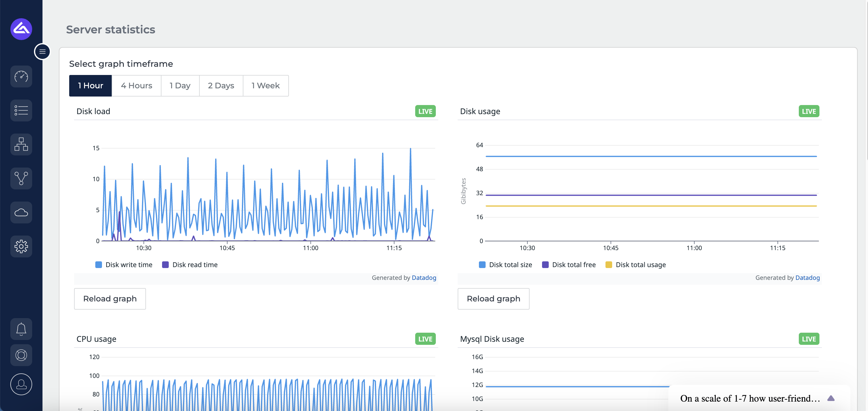Toggle Disk read time legend swatch
Screen dimensions: 868x411
pos(165,264)
